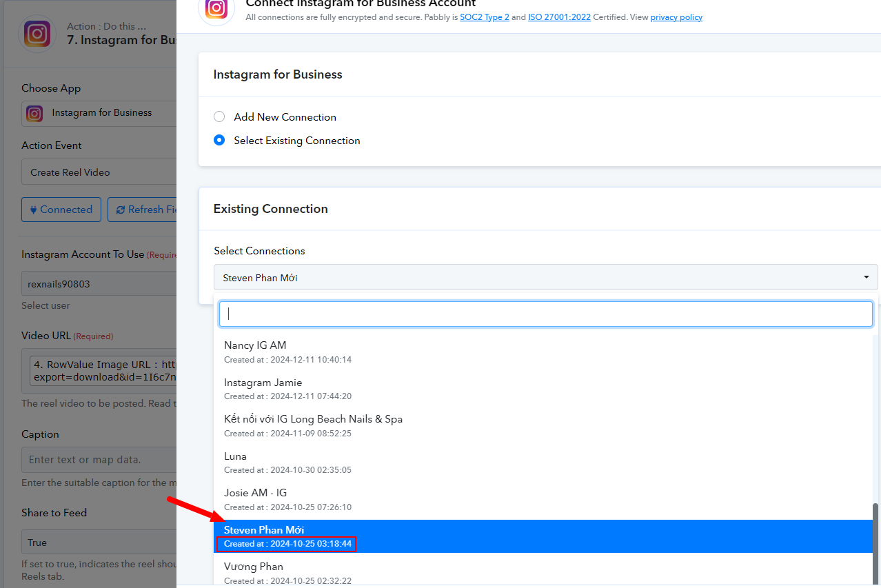This screenshot has width=881, height=588.
Task: Click the connection search input field
Action: [x=545, y=314]
